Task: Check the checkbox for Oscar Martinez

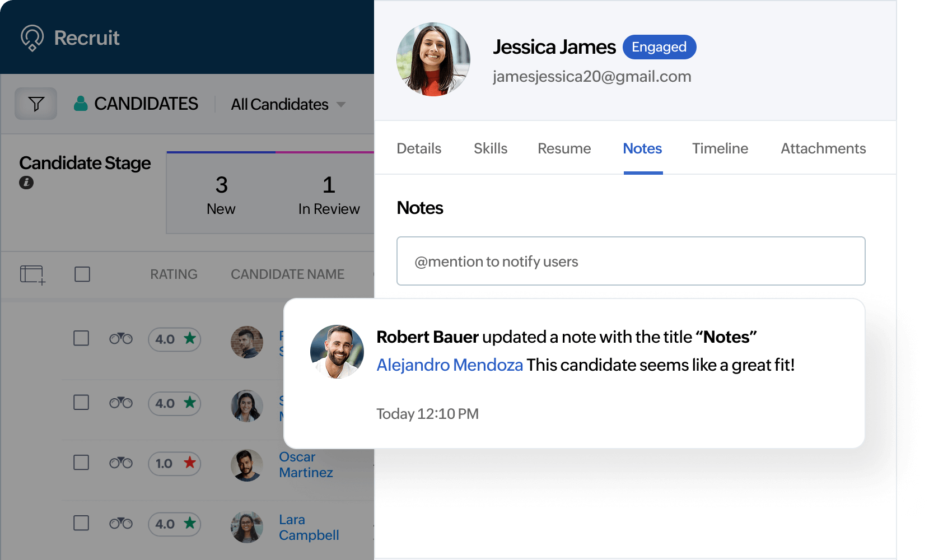Action: [x=82, y=463]
